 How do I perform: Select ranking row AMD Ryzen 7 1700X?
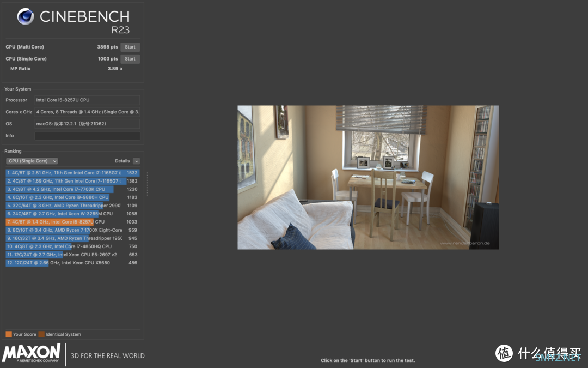coord(72,230)
